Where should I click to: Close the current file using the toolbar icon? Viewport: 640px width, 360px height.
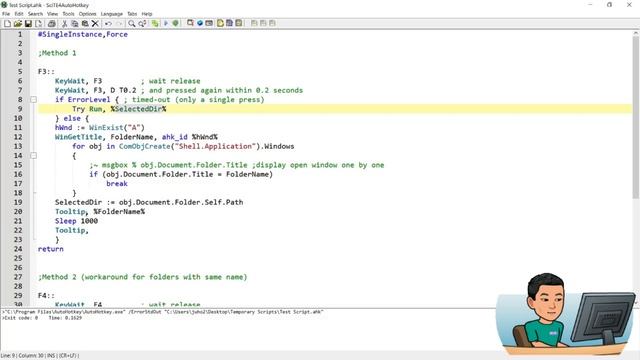tap(38, 23)
